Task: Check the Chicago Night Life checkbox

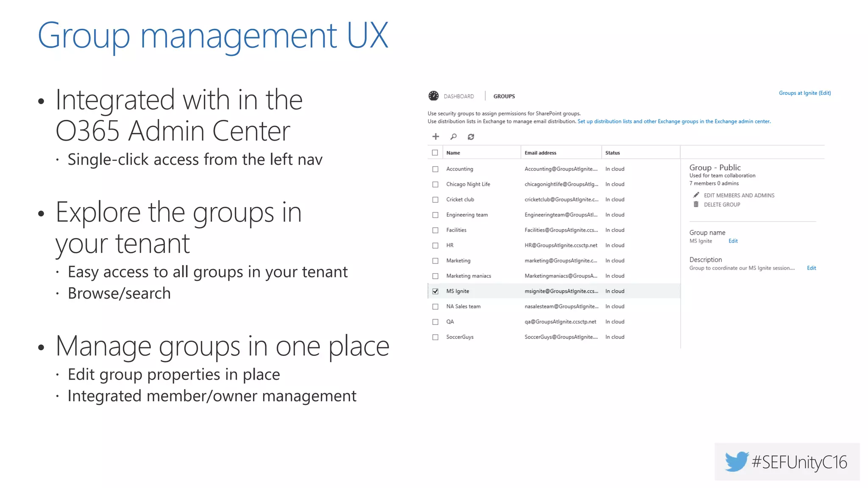Action: (435, 184)
